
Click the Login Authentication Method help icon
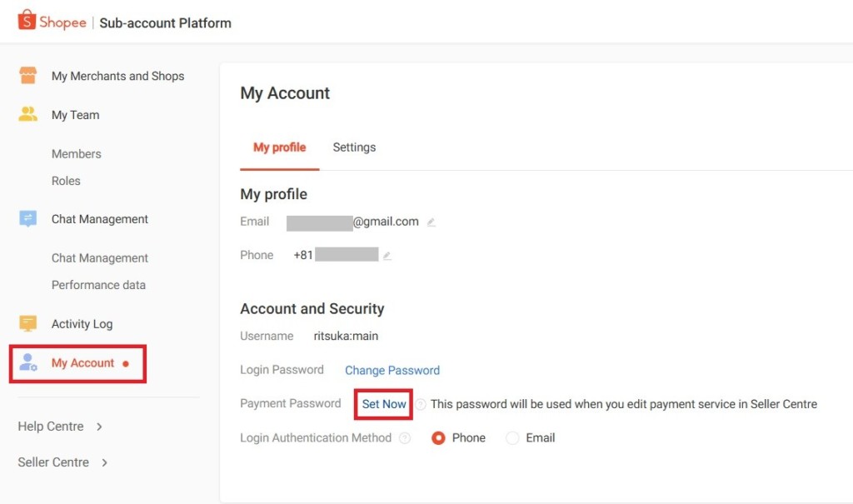click(405, 438)
